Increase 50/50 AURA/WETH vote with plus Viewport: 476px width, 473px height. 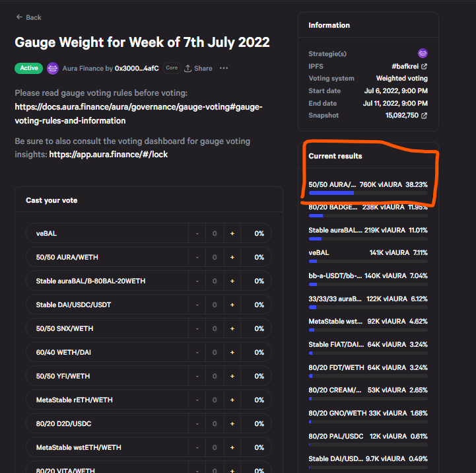[x=232, y=258]
